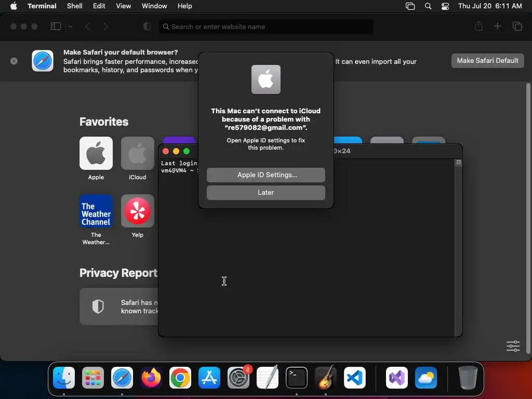Open cloud weather app in Dock
The width and height of the screenshot is (532, 399).
(426, 377)
